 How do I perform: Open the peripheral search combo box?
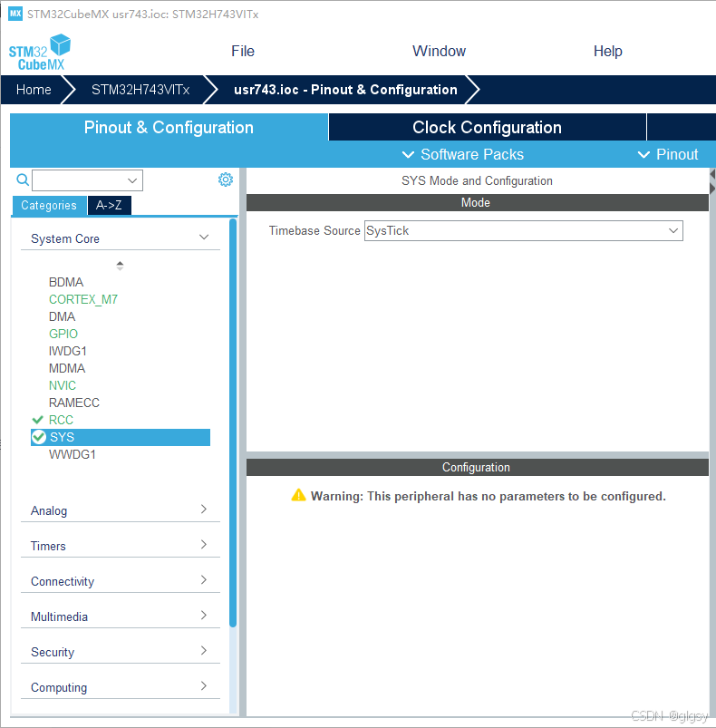(87, 180)
